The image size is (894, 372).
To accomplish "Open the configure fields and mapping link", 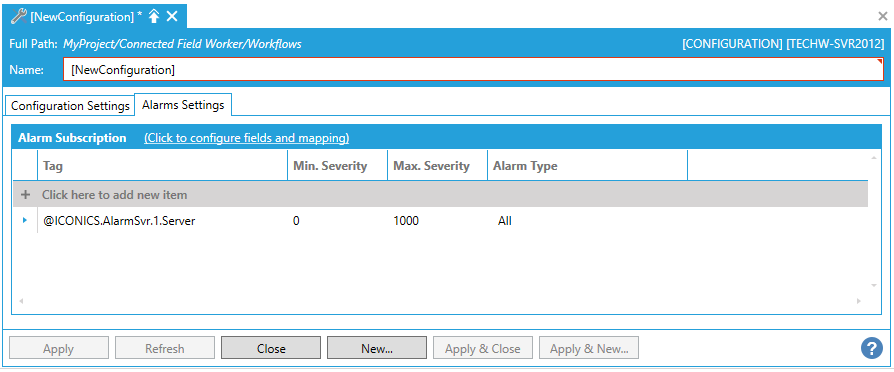I will (x=246, y=138).
